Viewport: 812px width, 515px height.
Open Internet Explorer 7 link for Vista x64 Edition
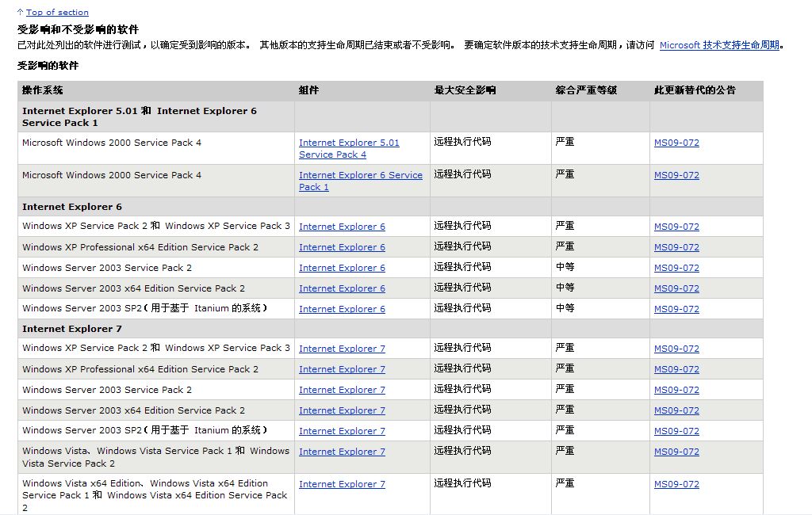click(x=342, y=484)
